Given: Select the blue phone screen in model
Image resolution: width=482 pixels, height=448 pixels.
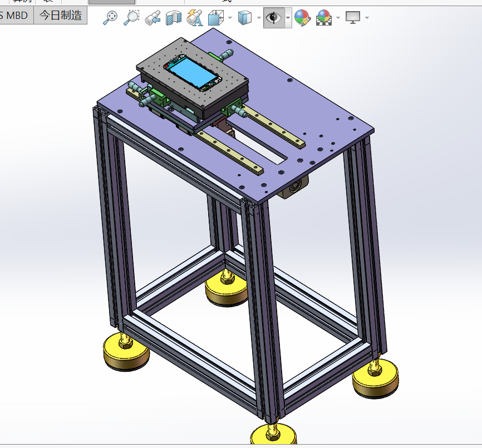Looking at the screenshot, I should point(193,72).
